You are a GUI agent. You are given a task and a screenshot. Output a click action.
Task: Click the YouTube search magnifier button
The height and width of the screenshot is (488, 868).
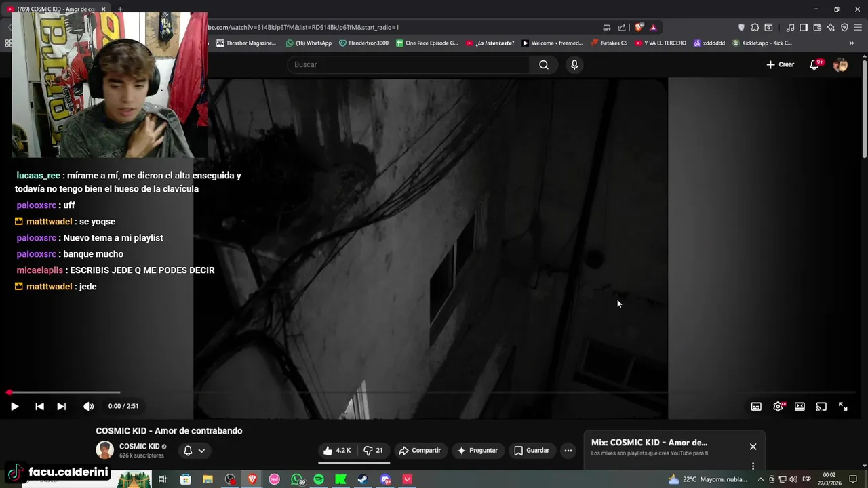pyautogui.click(x=544, y=64)
